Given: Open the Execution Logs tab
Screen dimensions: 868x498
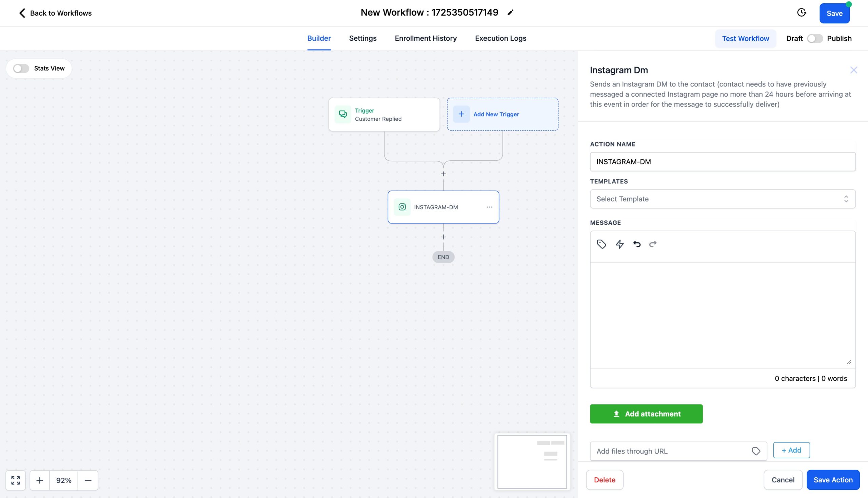Looking at the screenshot, I should click(x=500, y=38).
